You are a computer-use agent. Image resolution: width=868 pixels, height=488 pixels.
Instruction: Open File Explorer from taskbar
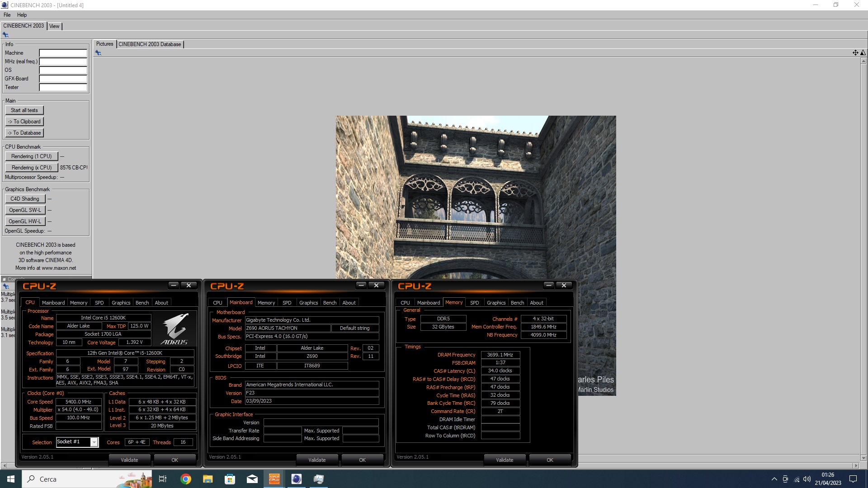click(x=208, y=479)
